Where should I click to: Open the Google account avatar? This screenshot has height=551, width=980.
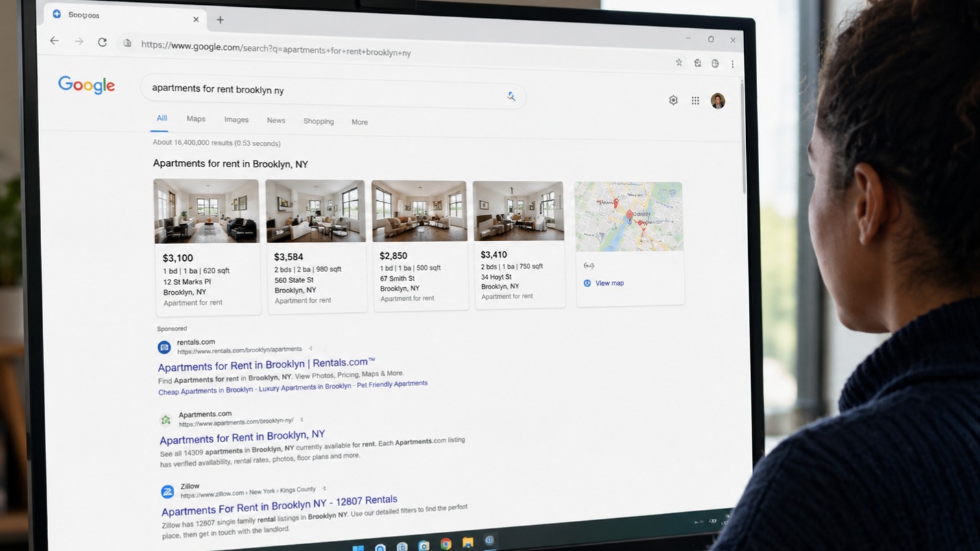(x=718, y=101)
